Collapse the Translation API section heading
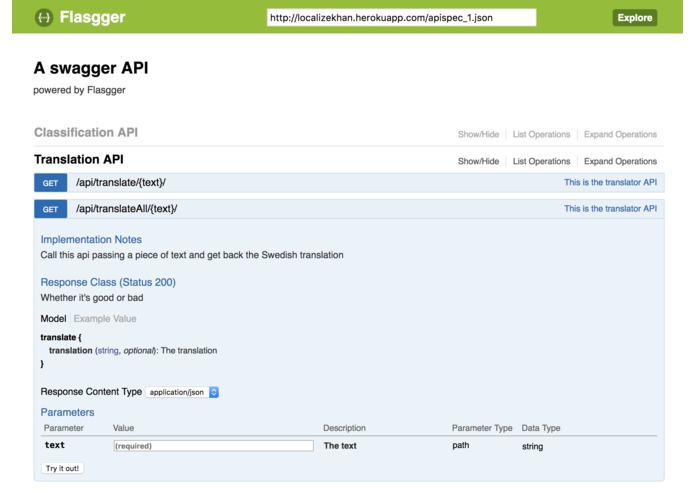 79,159
